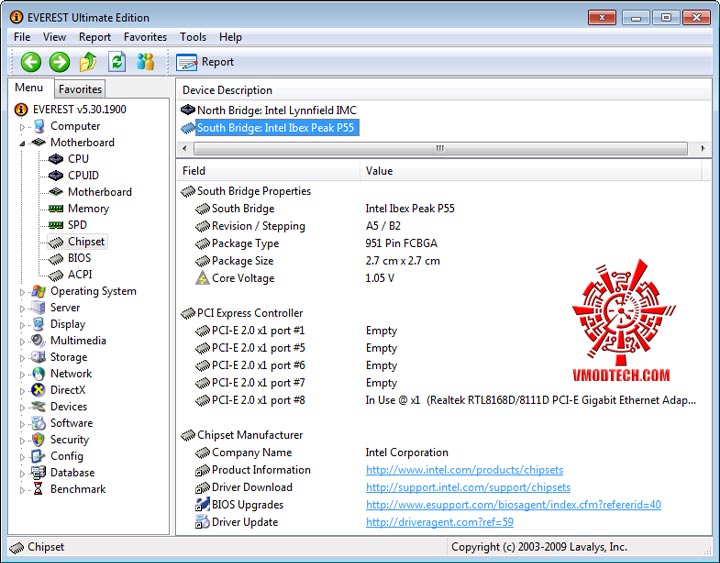Image resolution: width=720 pixels, height=563 pixels.
Task: Expand the Multimedia tree node
Action: [x=22, y=342]
